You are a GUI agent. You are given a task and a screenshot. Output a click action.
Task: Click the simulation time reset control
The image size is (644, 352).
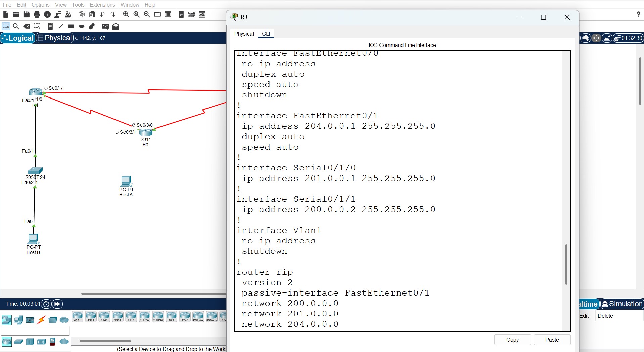(46, 304)
